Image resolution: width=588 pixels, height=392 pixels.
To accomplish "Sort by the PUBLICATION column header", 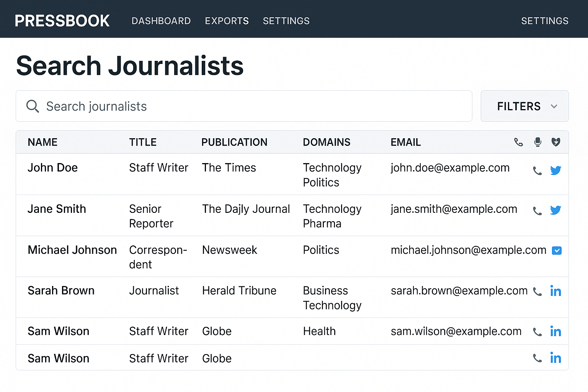I will (234, 142).
